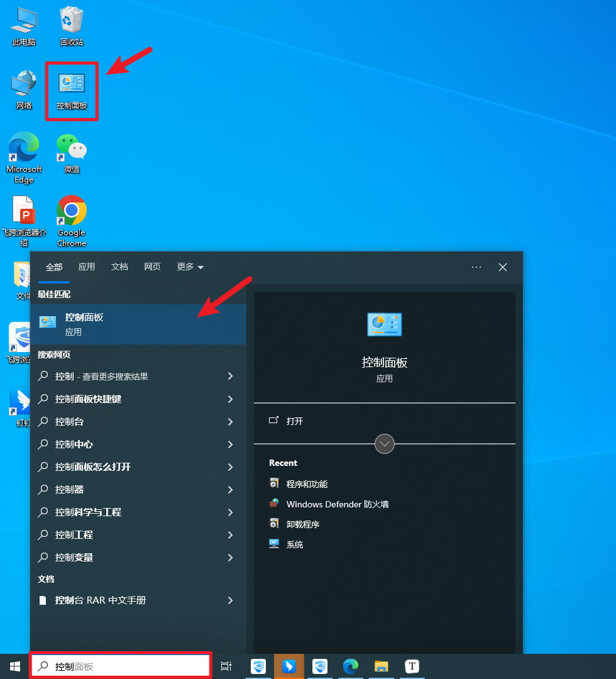This screenshot has width=616, height=679.
Task: Switch to the 文档 search tab
Action: click(119, 267)
